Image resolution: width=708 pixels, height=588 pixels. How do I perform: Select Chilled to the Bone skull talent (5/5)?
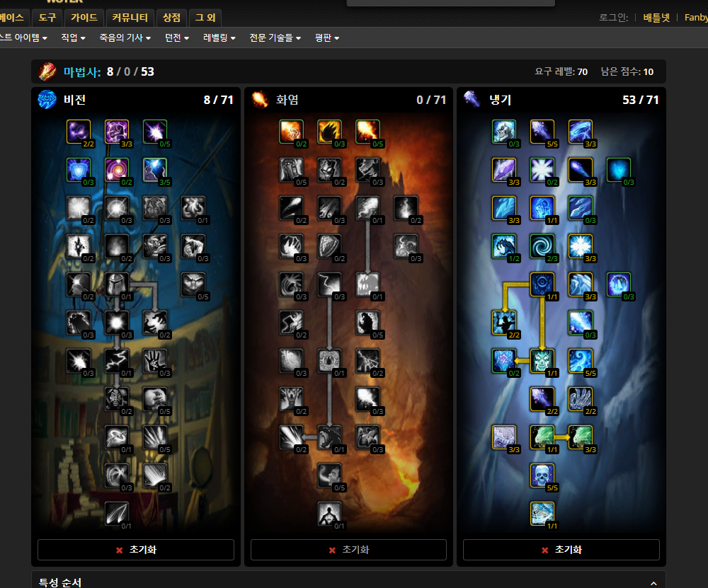coord(542,475)
